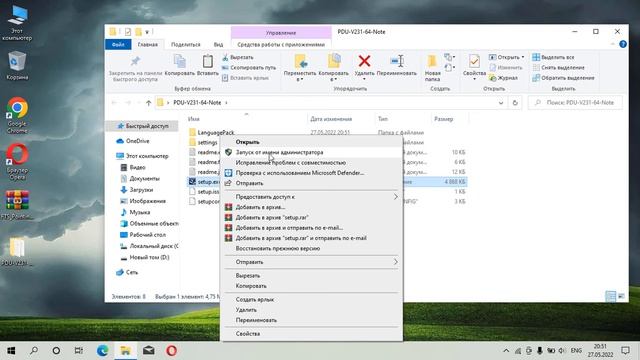Viewport: 640px width, 360px height.
Task: Click the refresh button in address bar
Action: (515, 103)
